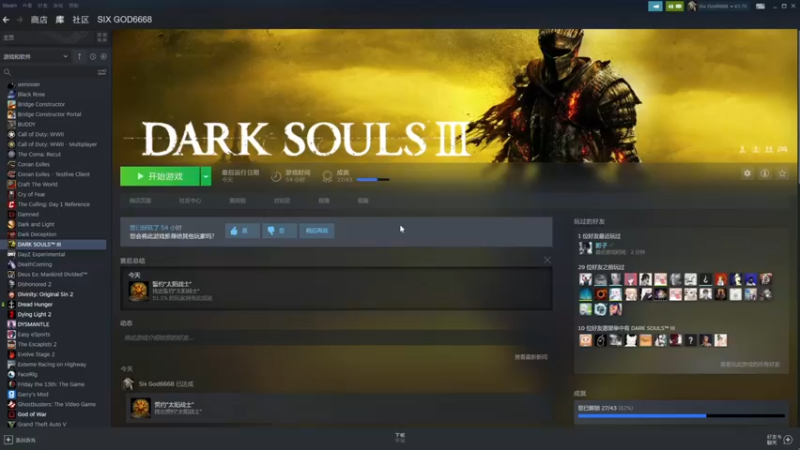The width and height of the screenshot is (800, 450).
Task: Open the 社区中心 community hub tab
Action: (190, 201)
